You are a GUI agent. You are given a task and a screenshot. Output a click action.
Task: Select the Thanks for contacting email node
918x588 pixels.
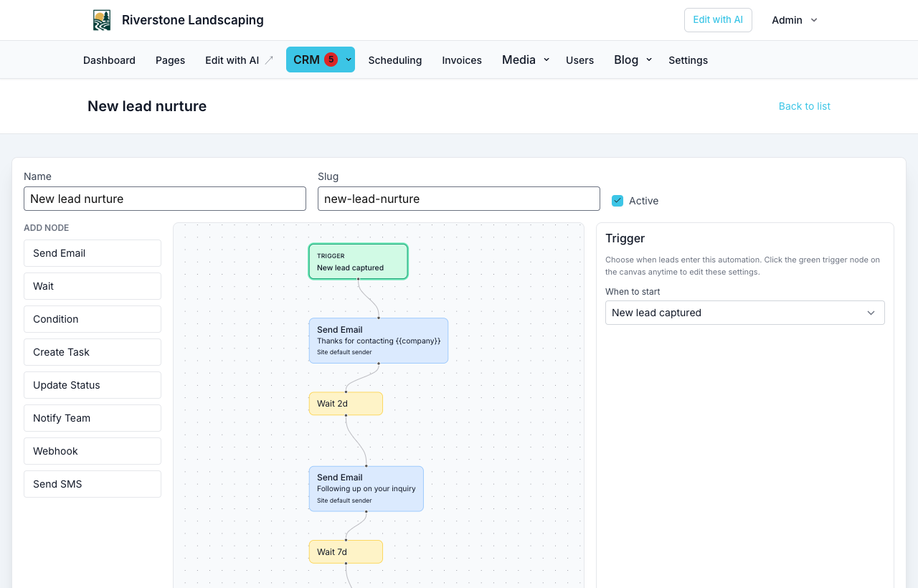[379, 341]
